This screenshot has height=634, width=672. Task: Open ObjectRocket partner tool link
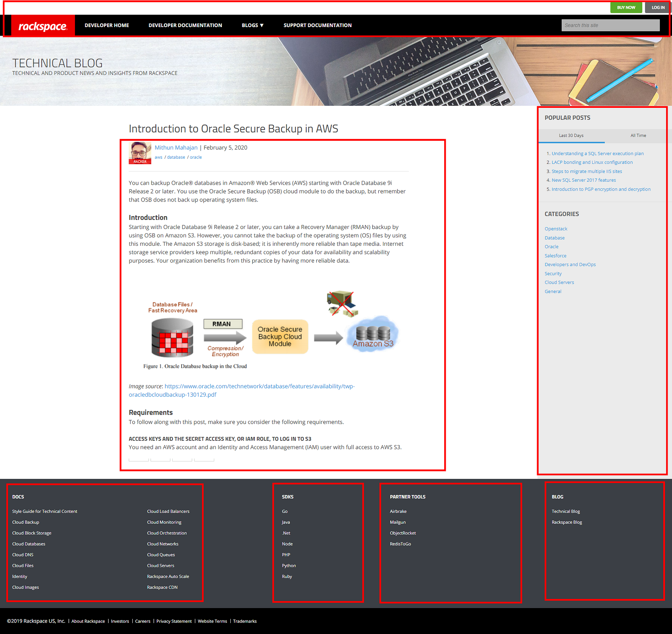tap(403, 533)
